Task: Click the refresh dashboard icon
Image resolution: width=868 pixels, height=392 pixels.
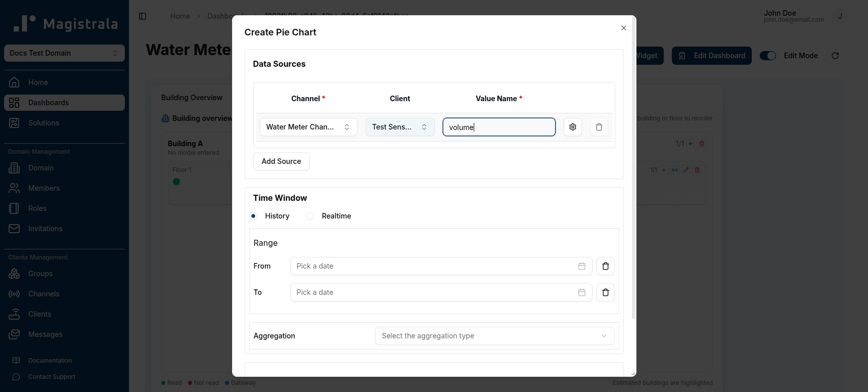Action: pos(835,56)
